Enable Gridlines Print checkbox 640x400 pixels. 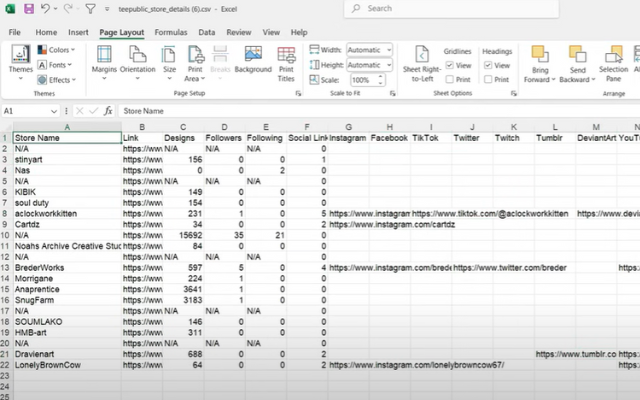(449, 79)
